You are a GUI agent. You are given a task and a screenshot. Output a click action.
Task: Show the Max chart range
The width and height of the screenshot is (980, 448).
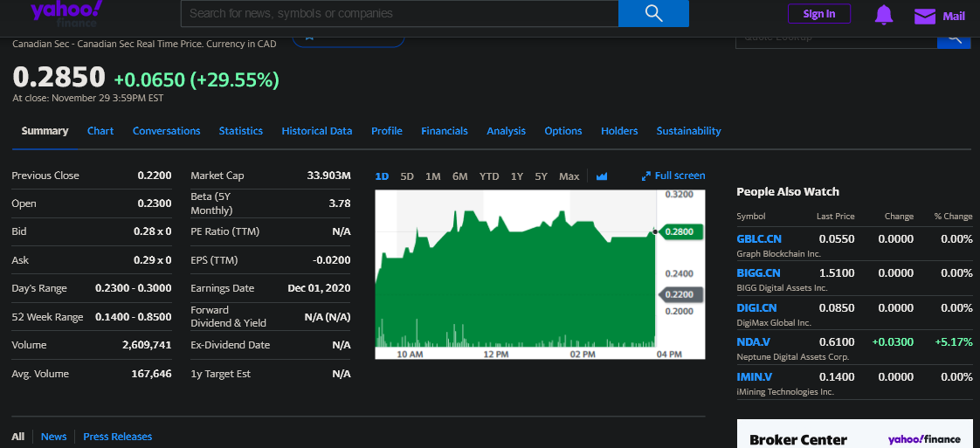tap(569, 176)
